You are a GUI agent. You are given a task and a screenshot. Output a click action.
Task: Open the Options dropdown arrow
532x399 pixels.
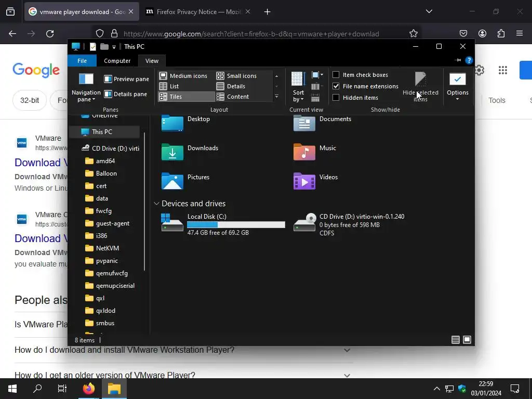[x=457, y=99]
